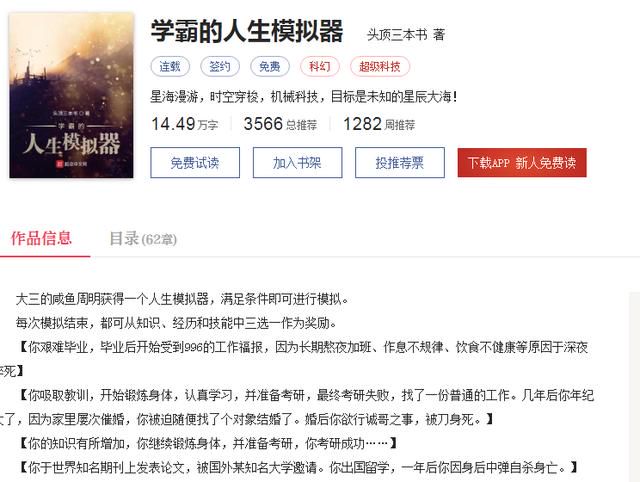The width and height of the screenshot is (640, 482).
Task: Switch to the 作品信息 tab
Action: click(x=41, y=239)
